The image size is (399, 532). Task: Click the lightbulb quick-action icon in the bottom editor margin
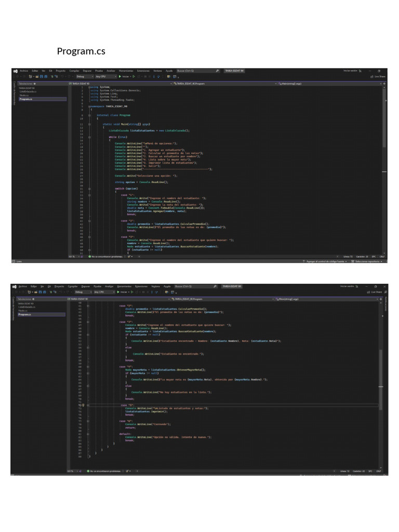pyautogui.click(x=83, y=404)
